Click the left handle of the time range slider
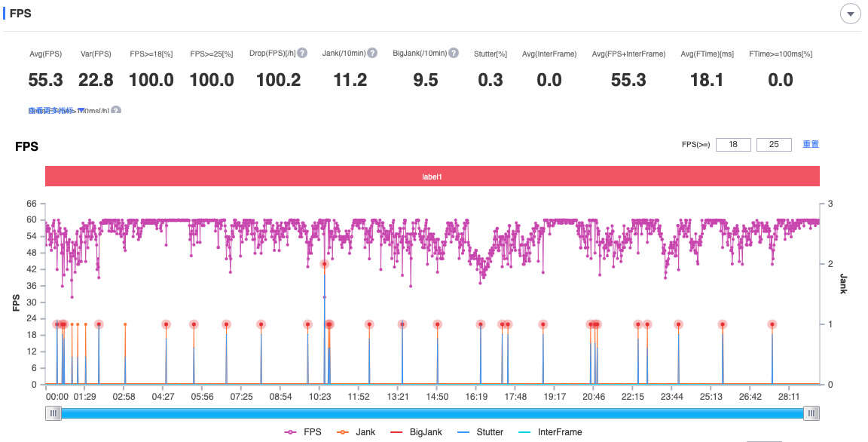This screenshot has width=868, height=442. pyautogui.click(x=53, y=413)
